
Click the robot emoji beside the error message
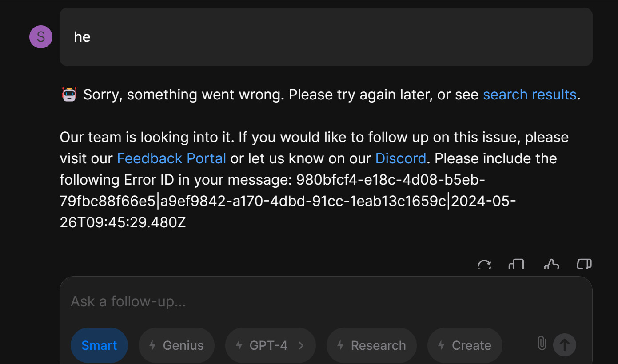(x=69, y=95)
